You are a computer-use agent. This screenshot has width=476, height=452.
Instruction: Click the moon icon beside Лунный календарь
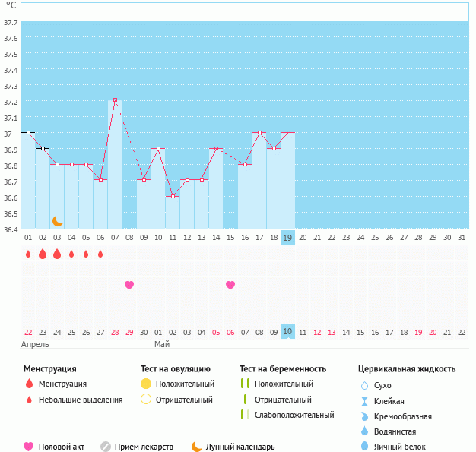[198, 447]
